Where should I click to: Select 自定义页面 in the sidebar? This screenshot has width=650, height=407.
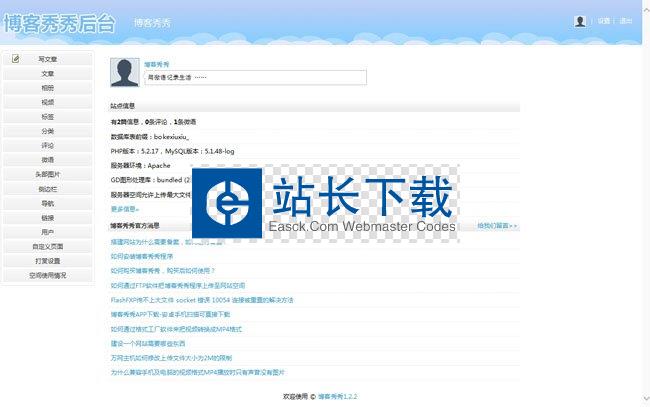click(x=48, y=247)
